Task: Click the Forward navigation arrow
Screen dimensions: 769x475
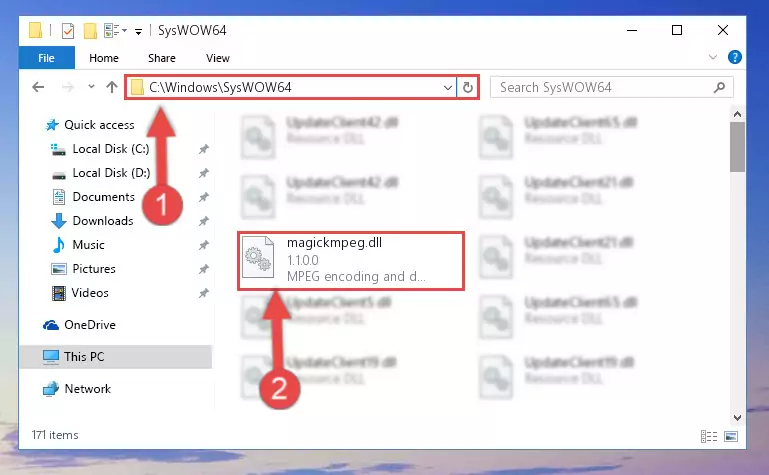Action: [68, 87]
